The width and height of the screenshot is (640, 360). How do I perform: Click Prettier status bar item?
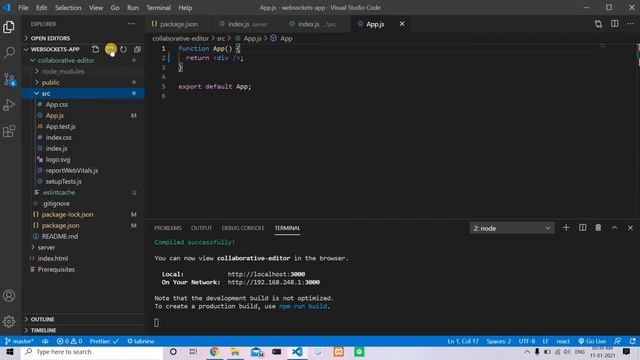coord(104,341)
